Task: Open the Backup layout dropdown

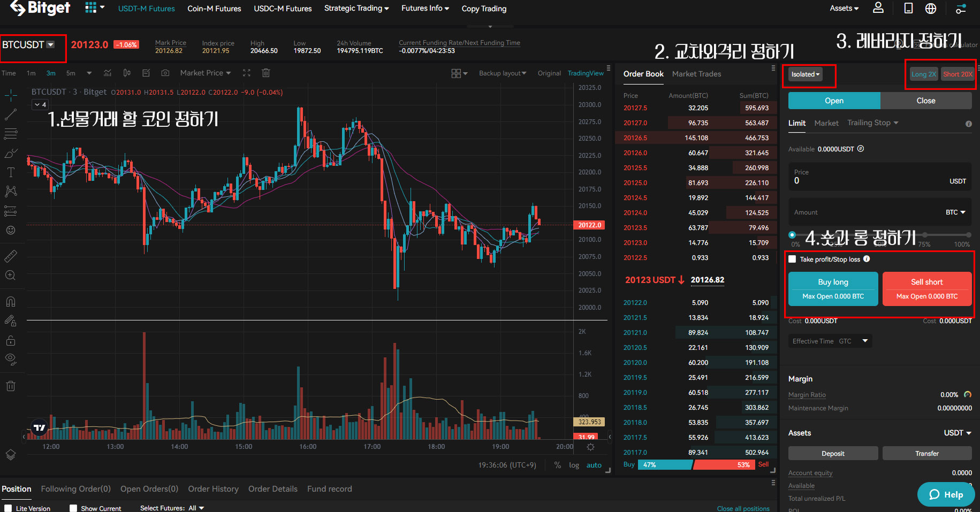Action: 503,73
